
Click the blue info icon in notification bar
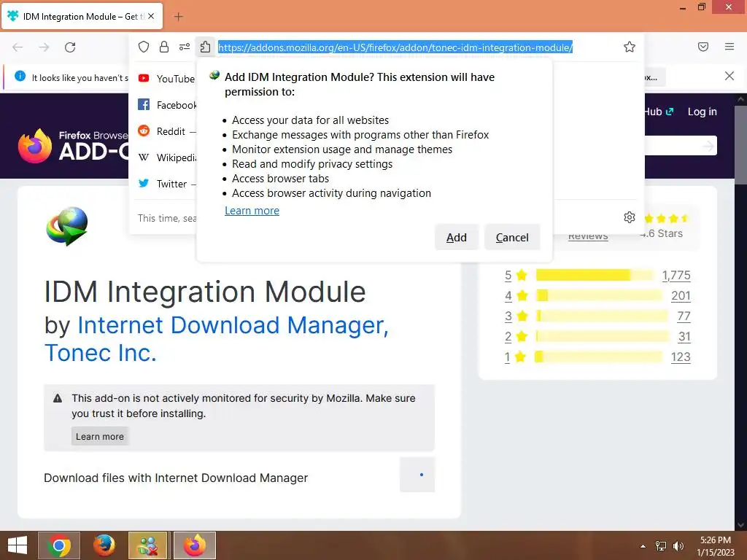click(20, 76)
